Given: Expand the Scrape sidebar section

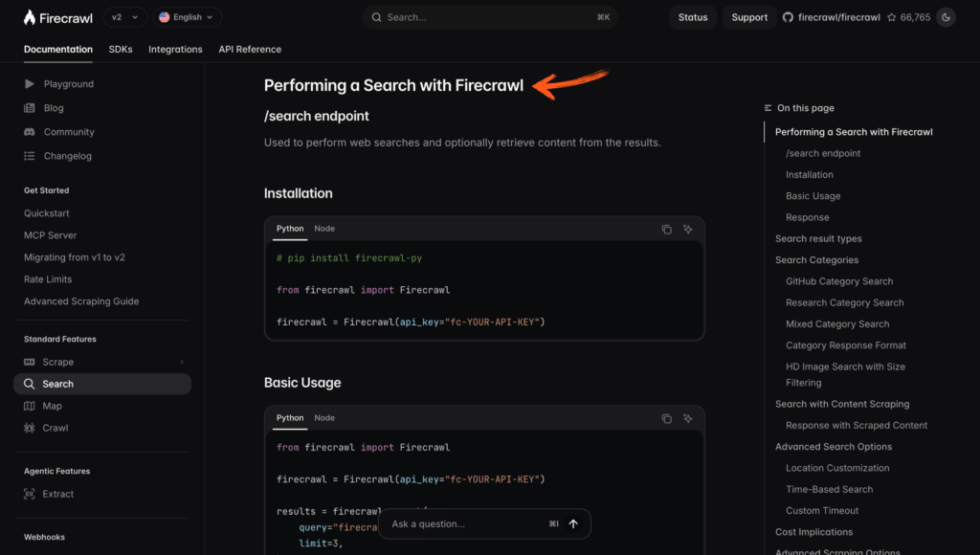Looking at the screenshot, I should pyautogui.click(x=182, y=362).
